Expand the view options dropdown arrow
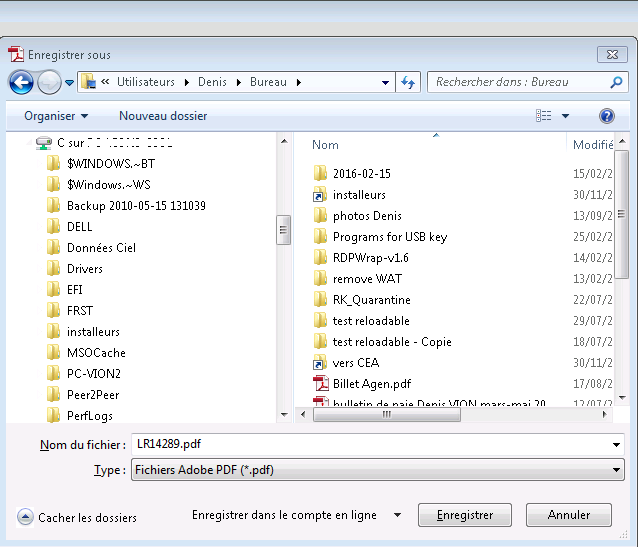The width and height of the screenshot is (638, 547). click(565, 116)
